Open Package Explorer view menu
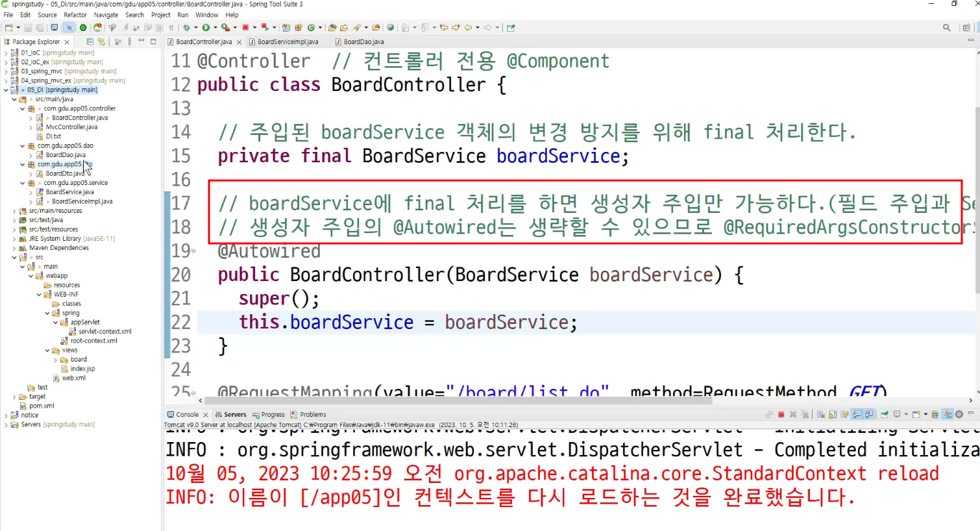Image resolution: width=980 pixels, height=531 pixels. click(129, 41)
